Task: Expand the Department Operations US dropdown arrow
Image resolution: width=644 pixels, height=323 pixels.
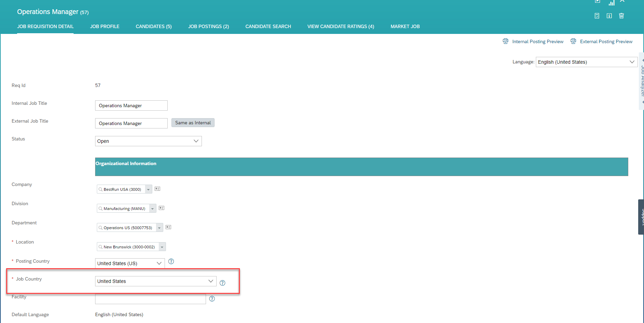Action: [x=159, y=228]
